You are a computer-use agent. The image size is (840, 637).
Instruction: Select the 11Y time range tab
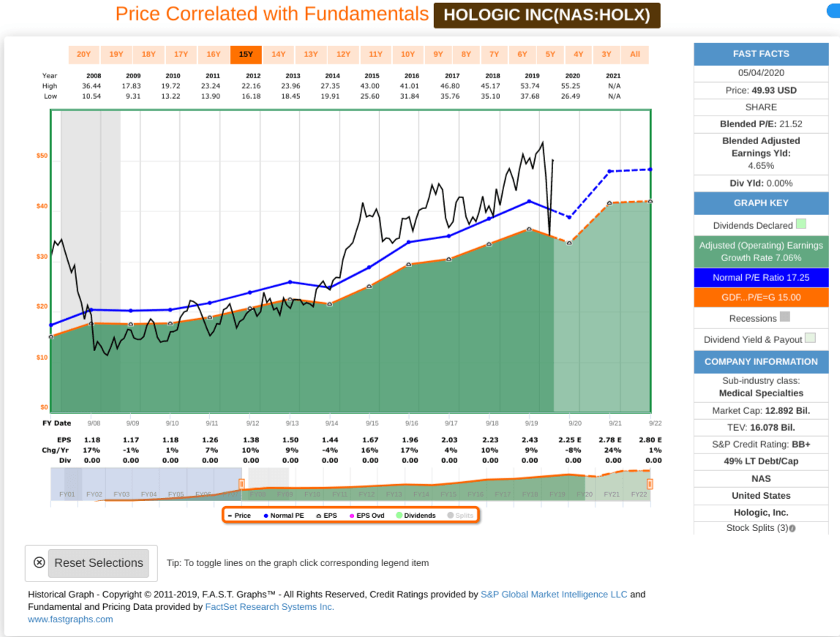375,55
